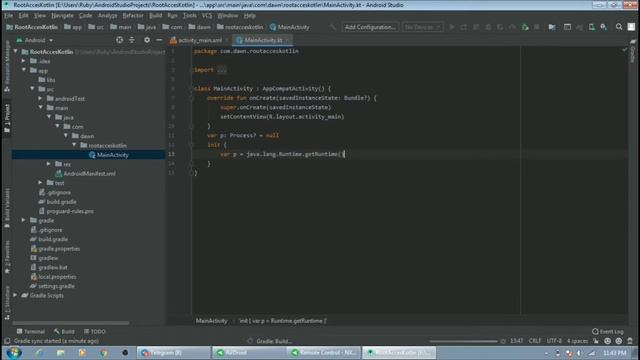Open the Build tool window
Image resolution: width=640 pixels, height=360 pixels.
pos(64,331)
